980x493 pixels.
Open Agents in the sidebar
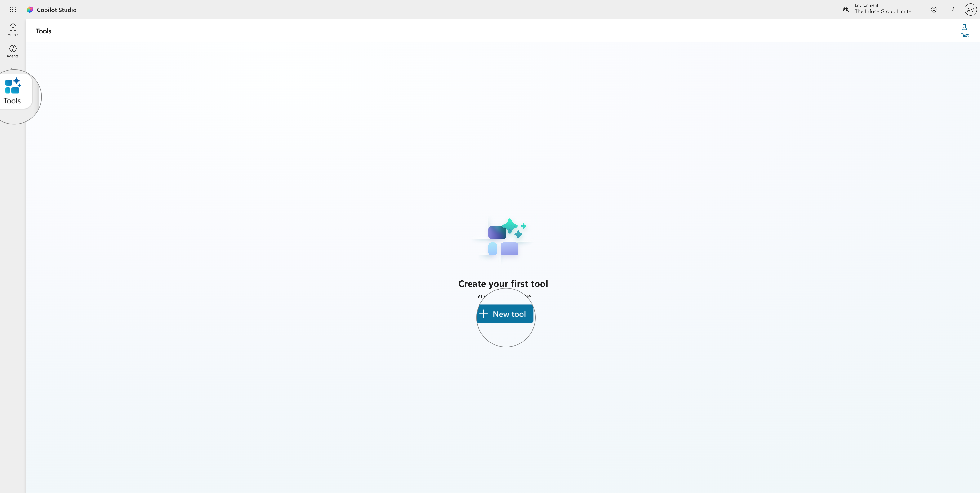13,51
